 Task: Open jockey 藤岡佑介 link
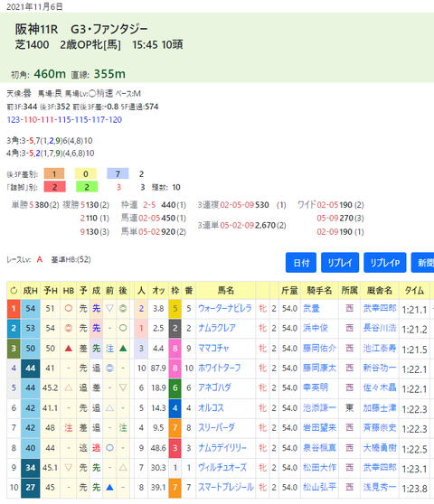tap(319, 348)
